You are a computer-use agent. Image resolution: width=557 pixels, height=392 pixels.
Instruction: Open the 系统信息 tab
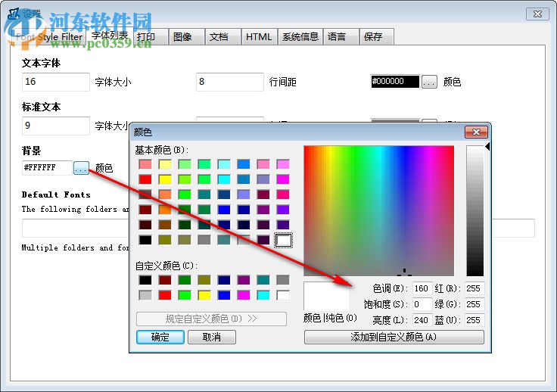300,36
